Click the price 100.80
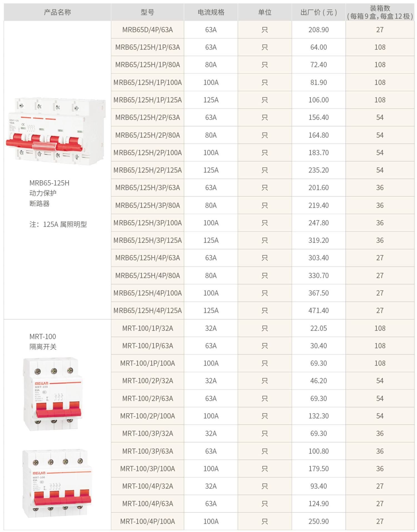417x532 pixels. [319, 451]
